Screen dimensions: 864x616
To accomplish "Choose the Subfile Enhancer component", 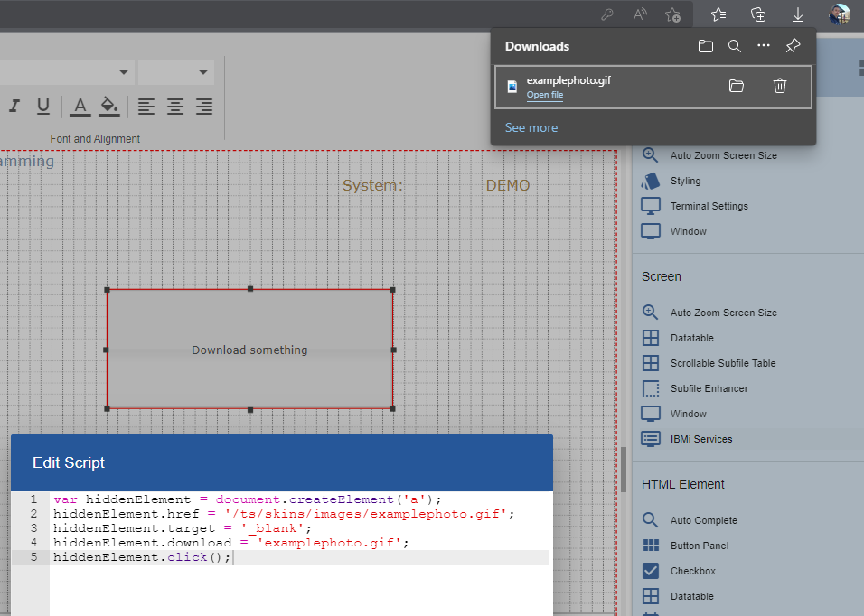I will point(709,388).
